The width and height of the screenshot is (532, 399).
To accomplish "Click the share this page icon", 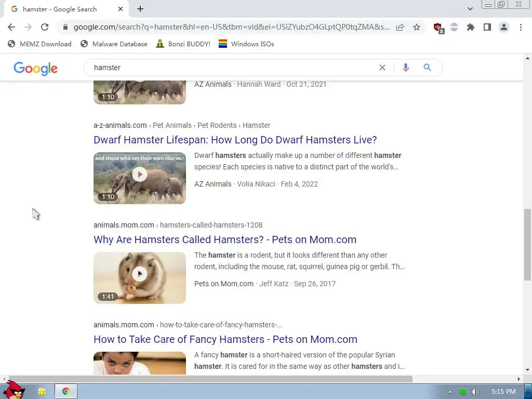I will point(400,27).
